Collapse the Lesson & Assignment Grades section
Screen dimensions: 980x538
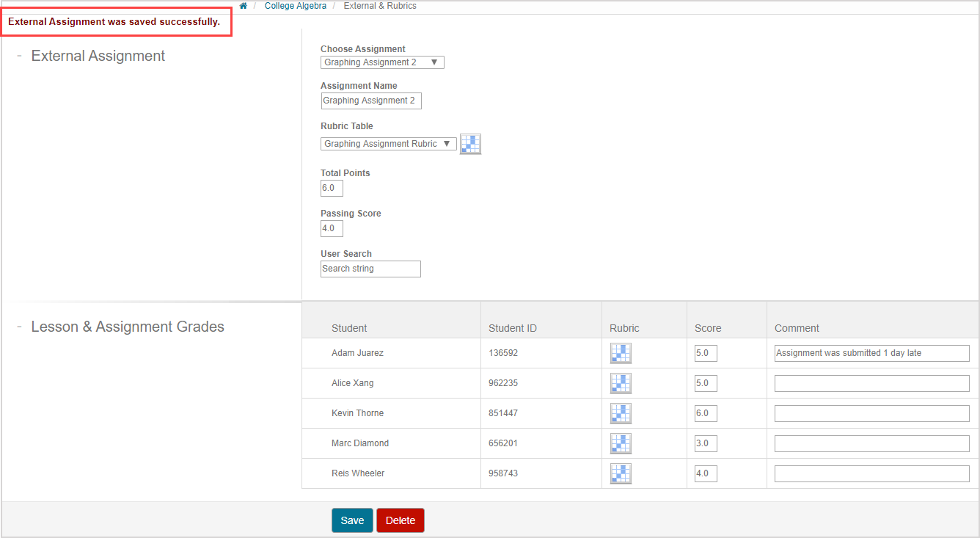point(19,327)
